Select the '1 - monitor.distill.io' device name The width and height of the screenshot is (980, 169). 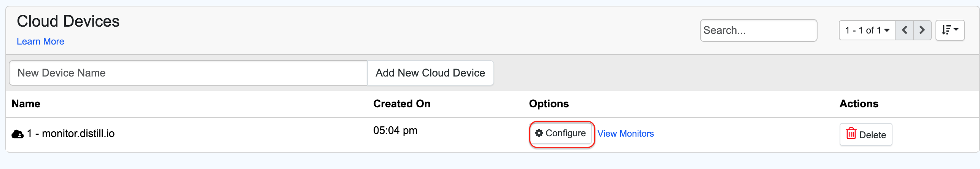pyautogui.click(x=71, y=134)
